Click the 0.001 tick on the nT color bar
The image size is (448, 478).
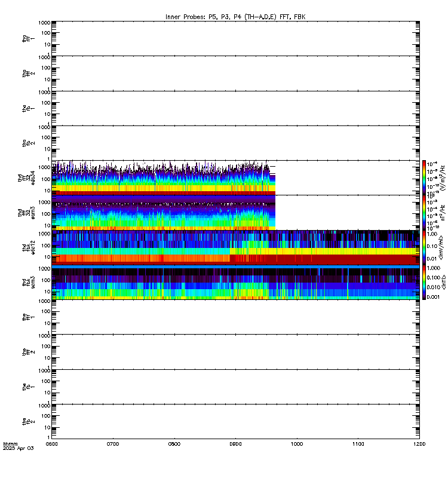pos(434,297)
